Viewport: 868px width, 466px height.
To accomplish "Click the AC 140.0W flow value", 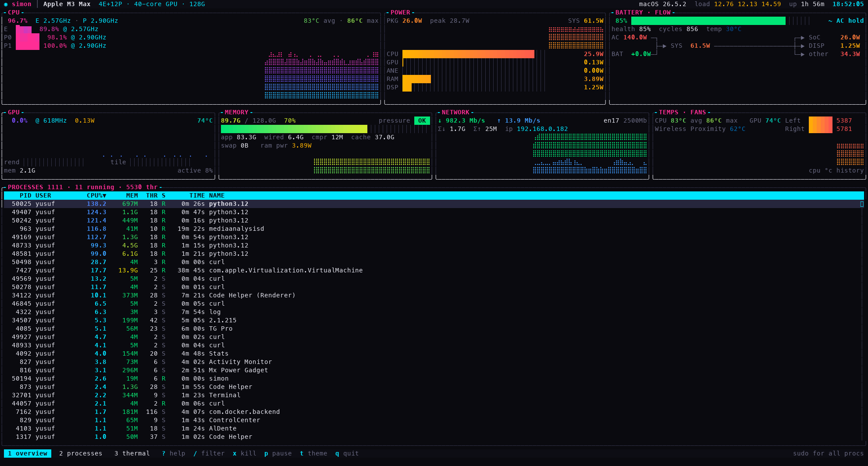I will click(x=635, y=37).
